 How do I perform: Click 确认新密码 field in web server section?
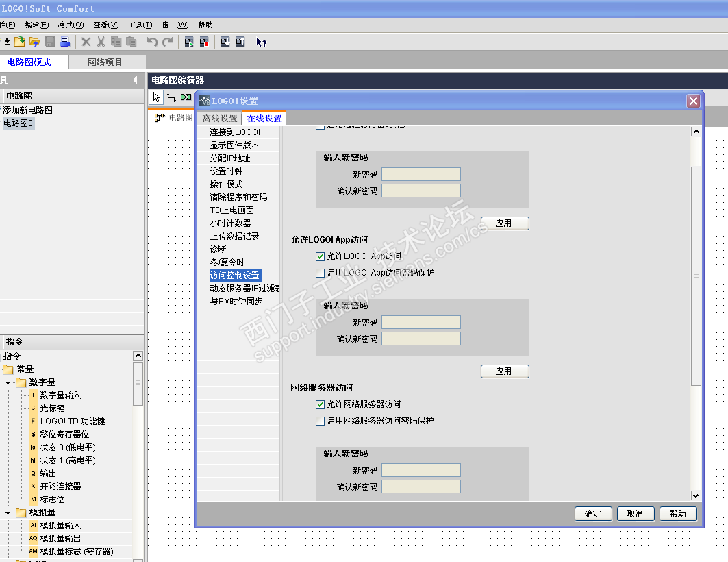(421, 487)
